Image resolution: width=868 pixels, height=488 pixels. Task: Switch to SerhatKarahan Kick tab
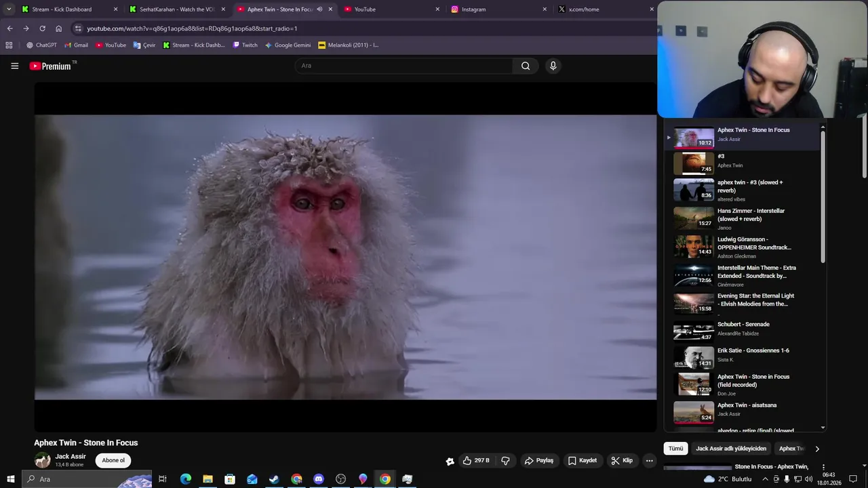coord(177,9)
